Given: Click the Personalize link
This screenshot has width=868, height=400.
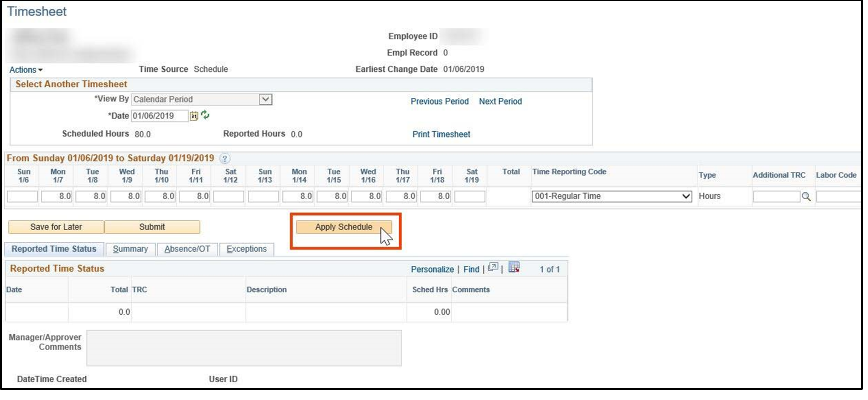Looking at the screenshot, I should (x=432, y=269).
